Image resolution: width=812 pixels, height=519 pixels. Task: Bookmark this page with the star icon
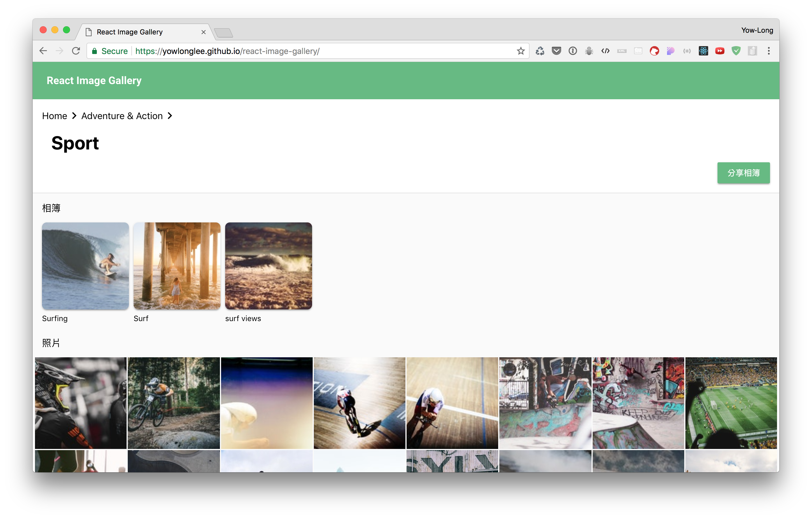(x=521, y=51)
